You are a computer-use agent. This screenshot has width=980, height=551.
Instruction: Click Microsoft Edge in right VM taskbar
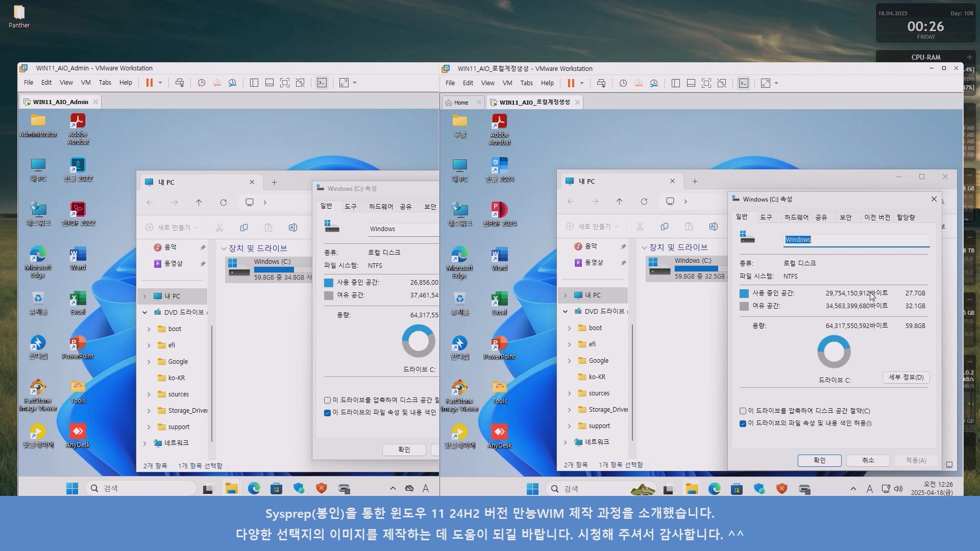[714, 489]
